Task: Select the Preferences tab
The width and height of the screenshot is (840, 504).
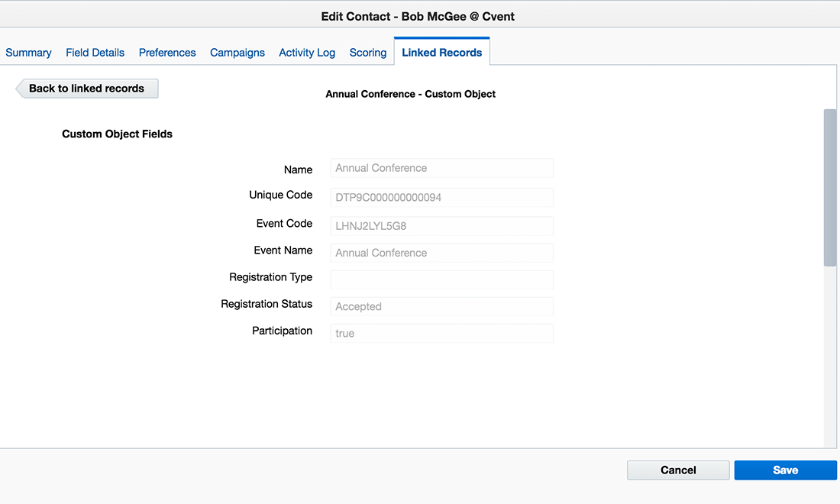Action: coord(166,52)
